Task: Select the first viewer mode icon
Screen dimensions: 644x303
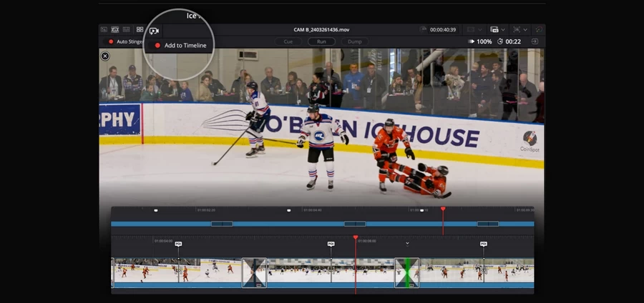Action: point(104,29)
